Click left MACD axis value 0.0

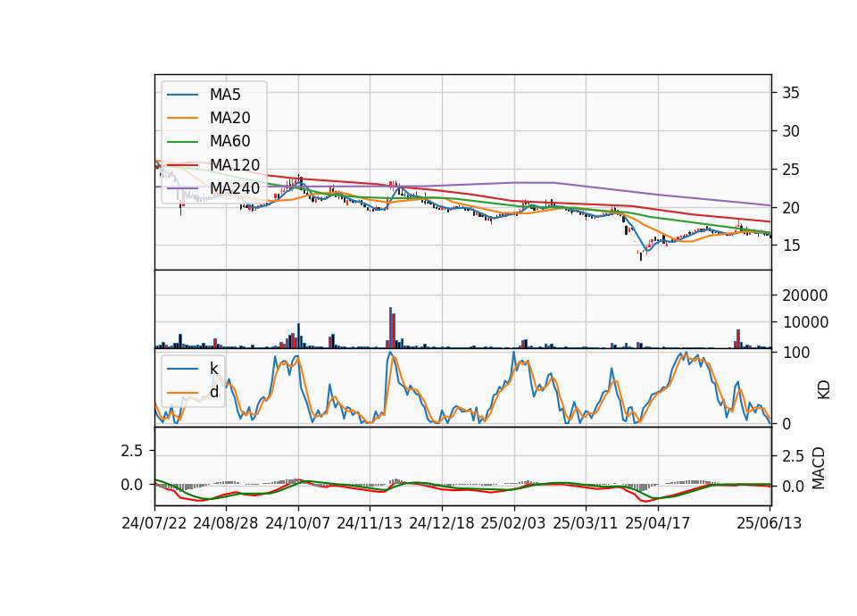point(132,485)
